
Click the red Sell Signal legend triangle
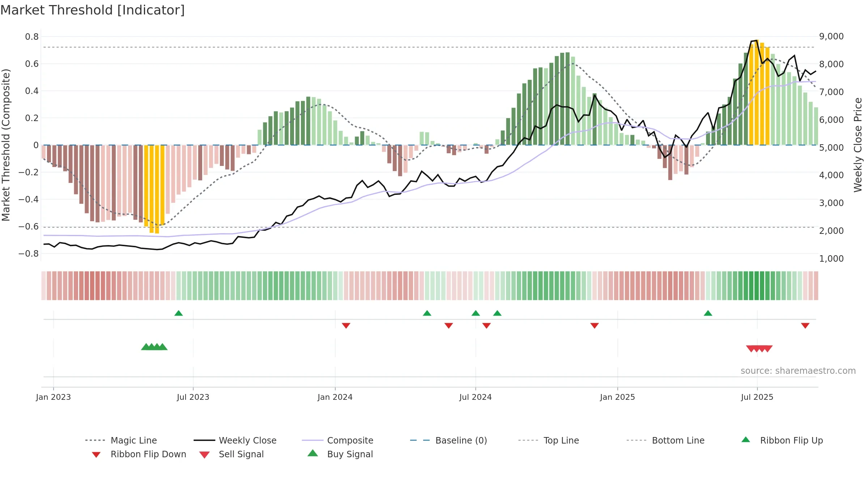pos(204,455)
